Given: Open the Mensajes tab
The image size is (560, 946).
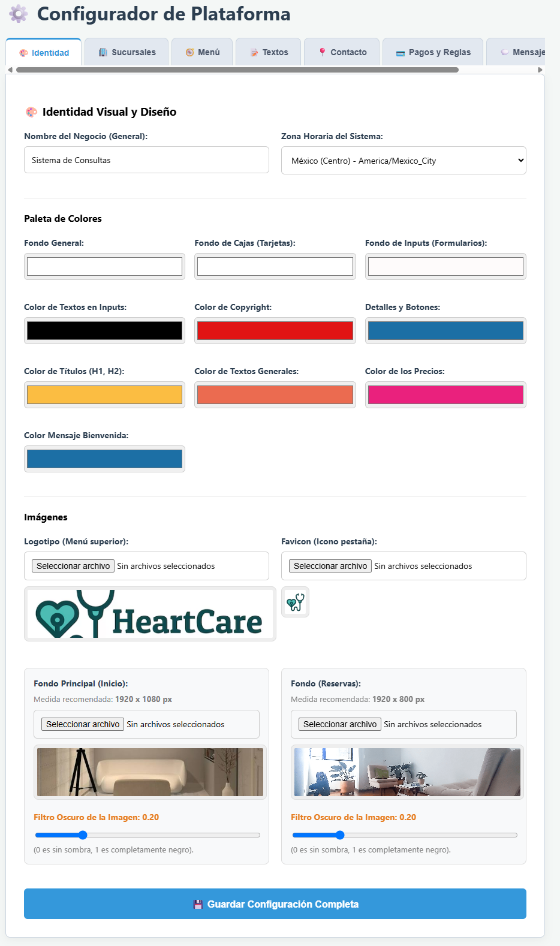Looking at the screenshot, I should click(x=516, y=52).
